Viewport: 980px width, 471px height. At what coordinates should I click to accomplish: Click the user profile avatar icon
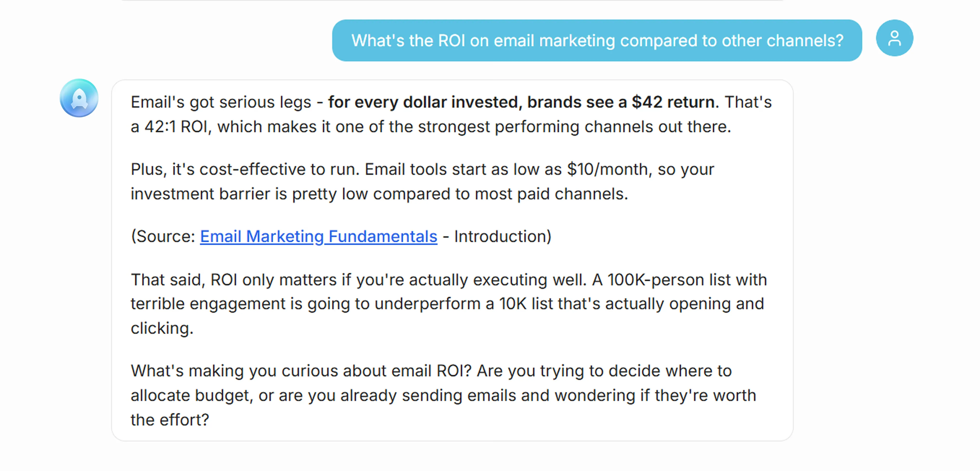894,38
